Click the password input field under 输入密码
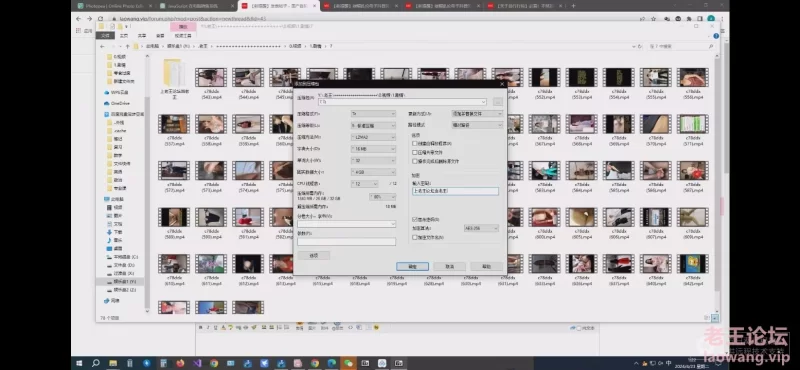This screenshot has height=370, width=800. coord(455,191)
